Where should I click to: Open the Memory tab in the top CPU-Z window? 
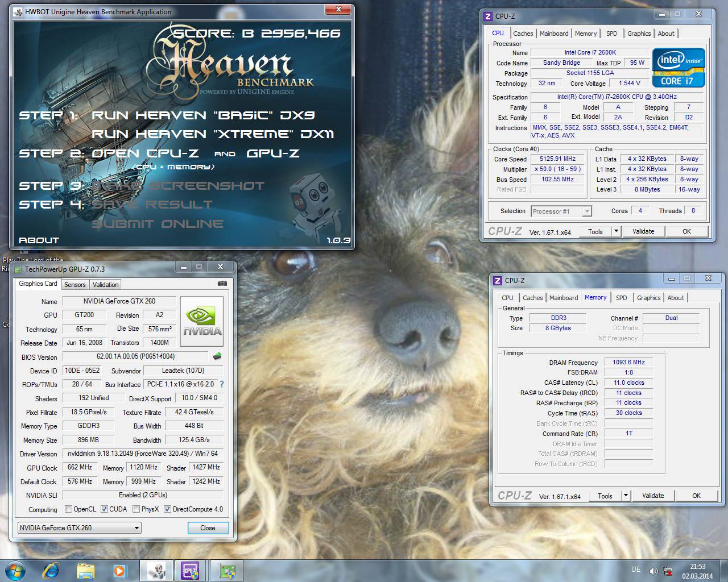(586, 34)
